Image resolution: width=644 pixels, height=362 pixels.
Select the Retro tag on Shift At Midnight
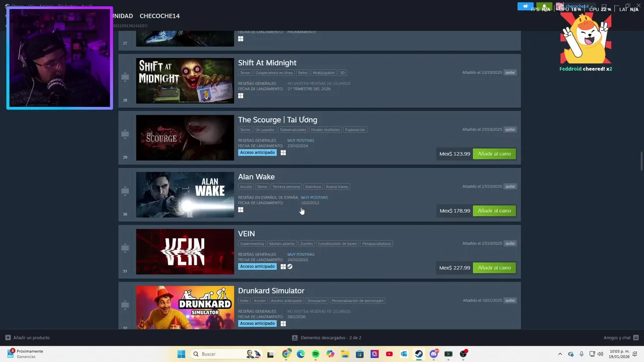[302, 73]
